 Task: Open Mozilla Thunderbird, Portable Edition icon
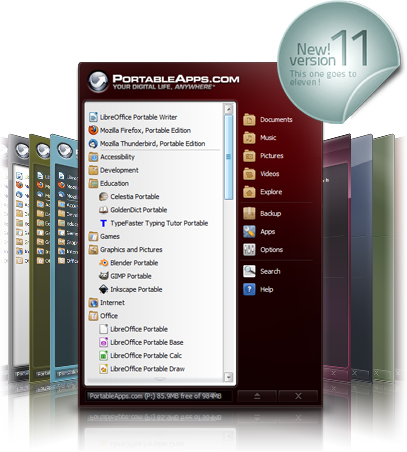pyautogui.click(x=93, y=143)
